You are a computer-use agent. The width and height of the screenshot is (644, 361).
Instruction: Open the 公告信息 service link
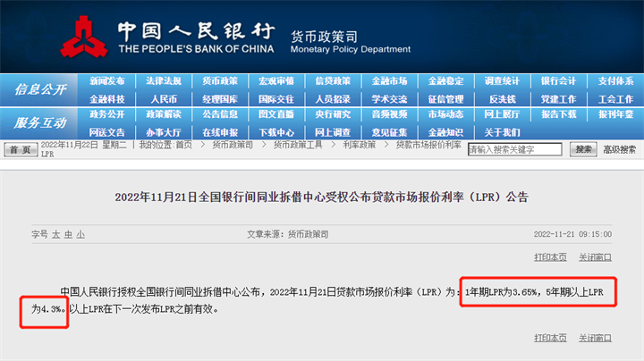click(x=220, y=114)
